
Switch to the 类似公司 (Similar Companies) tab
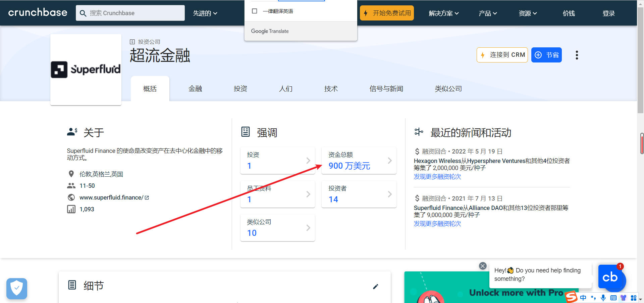(448, 89)
